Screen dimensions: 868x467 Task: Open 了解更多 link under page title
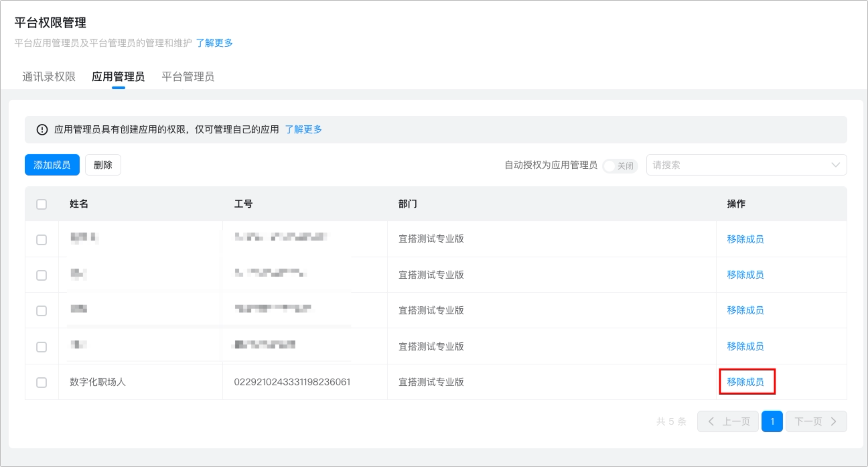(x=214, y=43)
